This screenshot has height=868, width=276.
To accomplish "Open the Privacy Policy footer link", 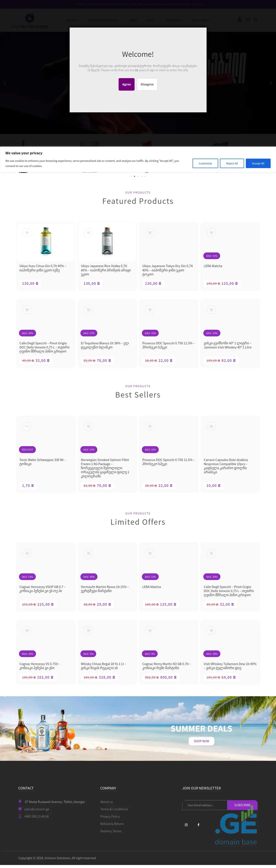I will coord(110,816).
